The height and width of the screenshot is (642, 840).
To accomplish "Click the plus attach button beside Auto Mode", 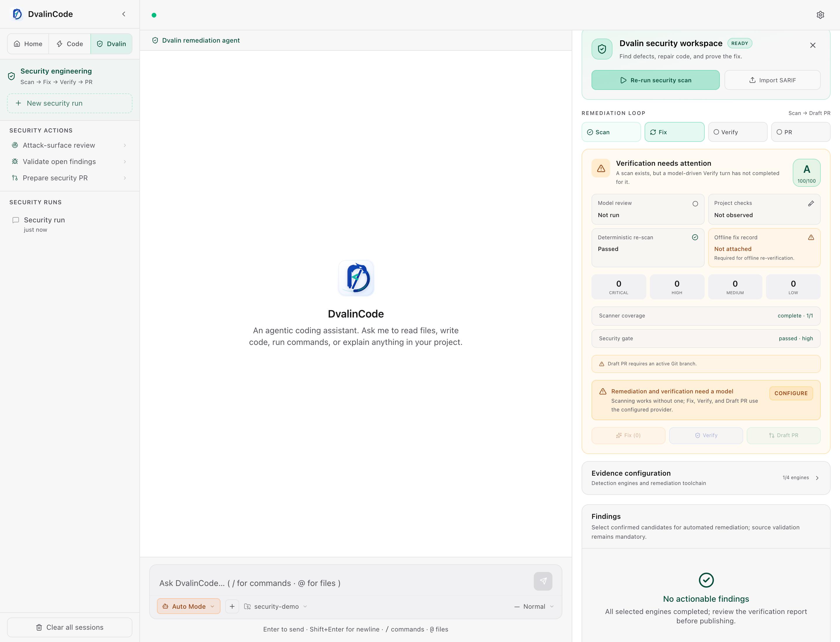I will pos(232,606).
